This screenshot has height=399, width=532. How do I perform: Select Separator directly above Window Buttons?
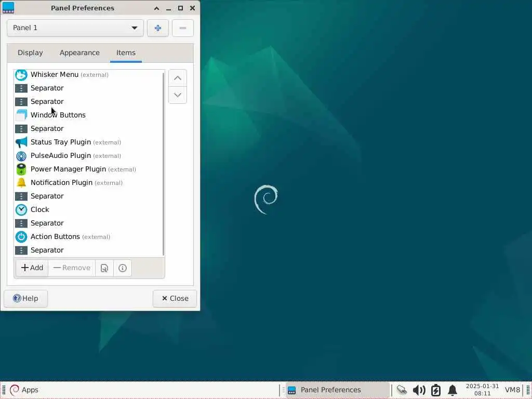tap(88, 102)
